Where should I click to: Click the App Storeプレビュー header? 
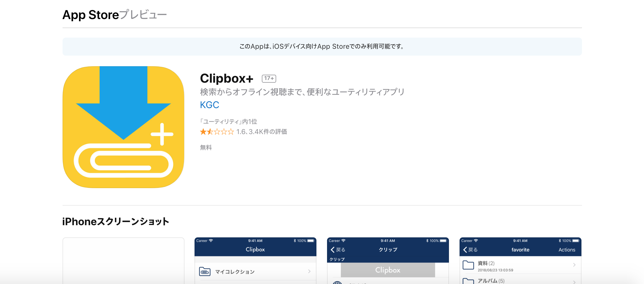[114, 15]
